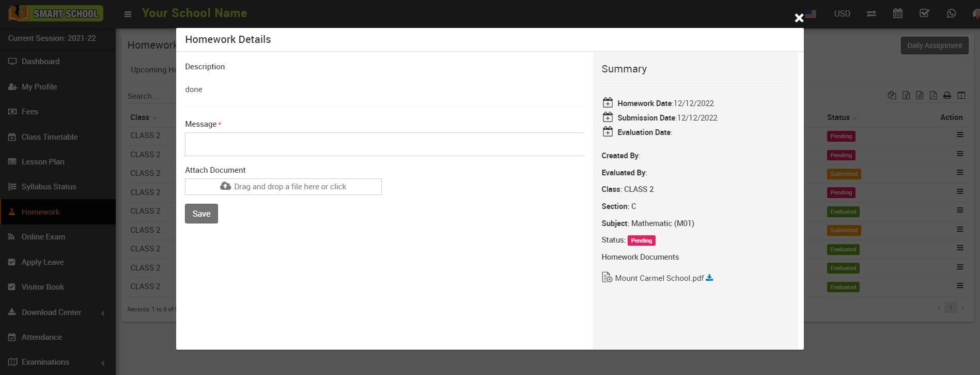
Task: Click the Save button
Action: [201, 214]
